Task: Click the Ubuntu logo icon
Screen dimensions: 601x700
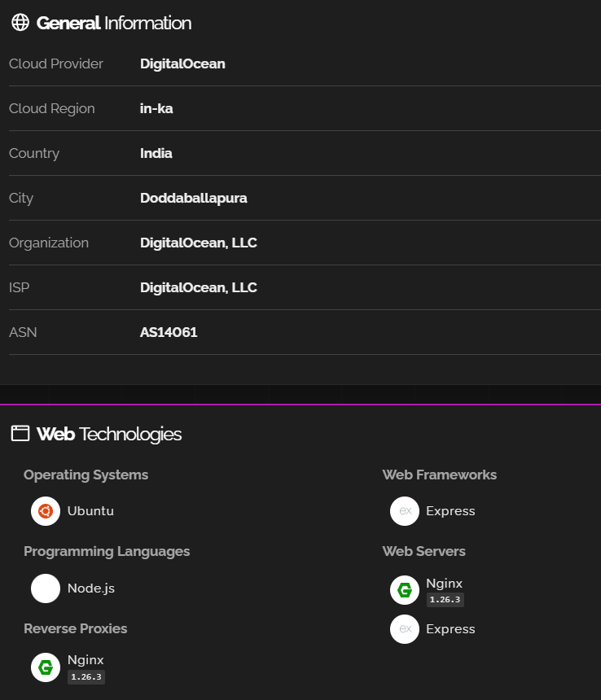Action: (x=46, y=511)
